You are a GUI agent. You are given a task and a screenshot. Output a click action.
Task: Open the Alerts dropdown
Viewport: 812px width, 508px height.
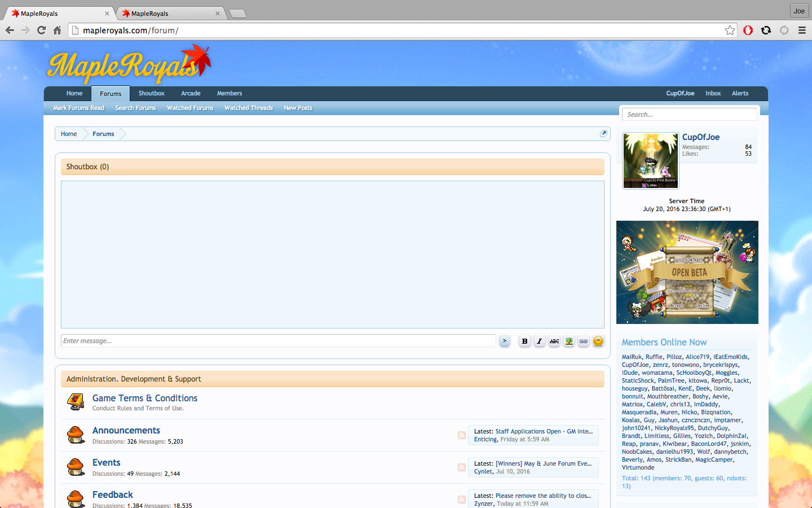[x=740, y=94]
